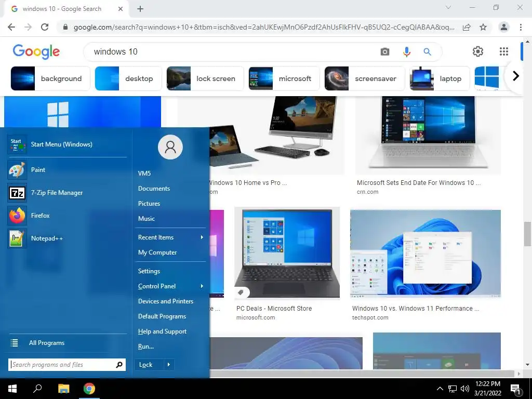Open taskbar search magnifier
This screenshot has width=532, height=399.
tap(37, 389)
